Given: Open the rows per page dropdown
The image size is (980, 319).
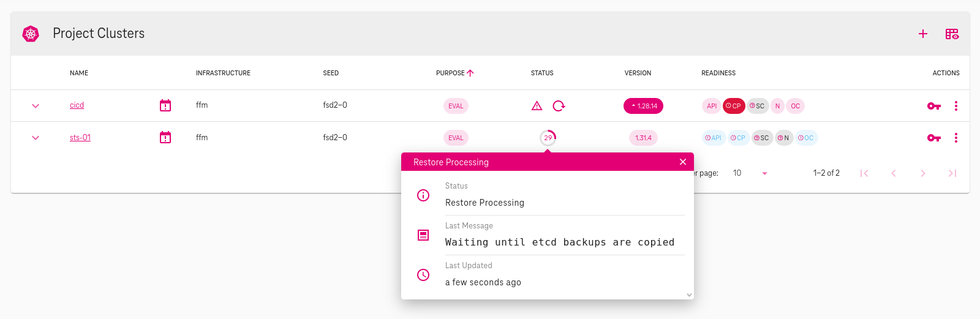Looking at the screenshot, I should click(x=764, y=173).
